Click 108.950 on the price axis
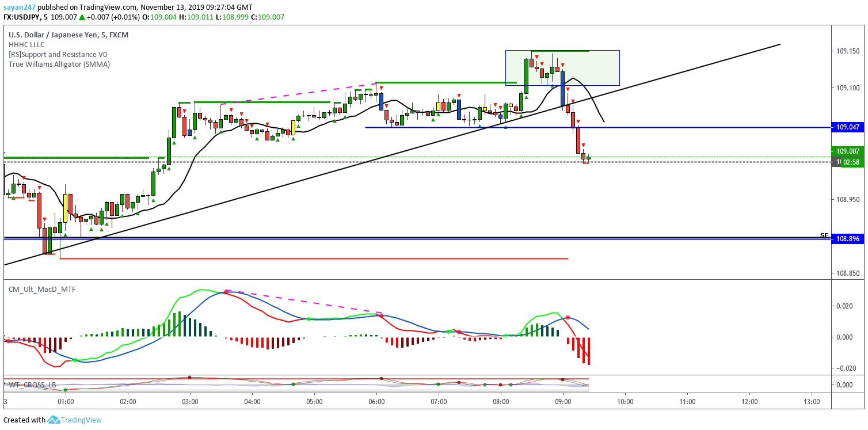 (847, 199)
